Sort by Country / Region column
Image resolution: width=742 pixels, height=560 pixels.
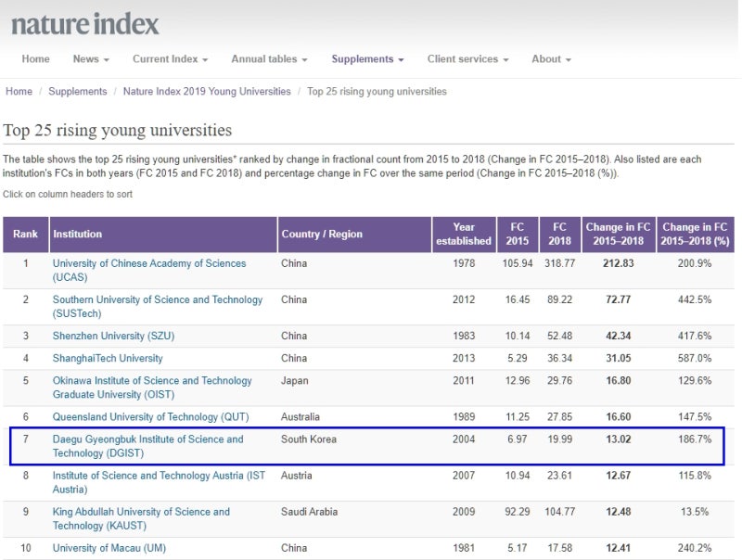322,235
